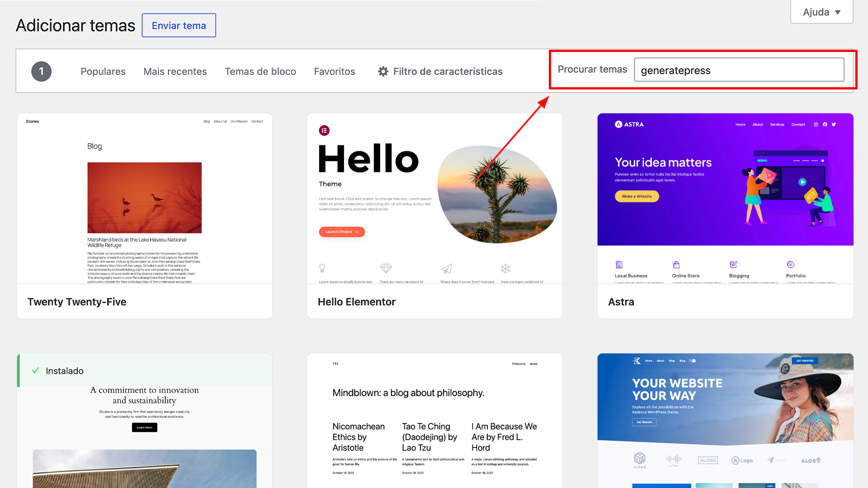Image resolution: width=868 pixels, height=488 pixels.
Task: Click the snowflake icon in Hello Elementor preview
Action: click(505, 268)
